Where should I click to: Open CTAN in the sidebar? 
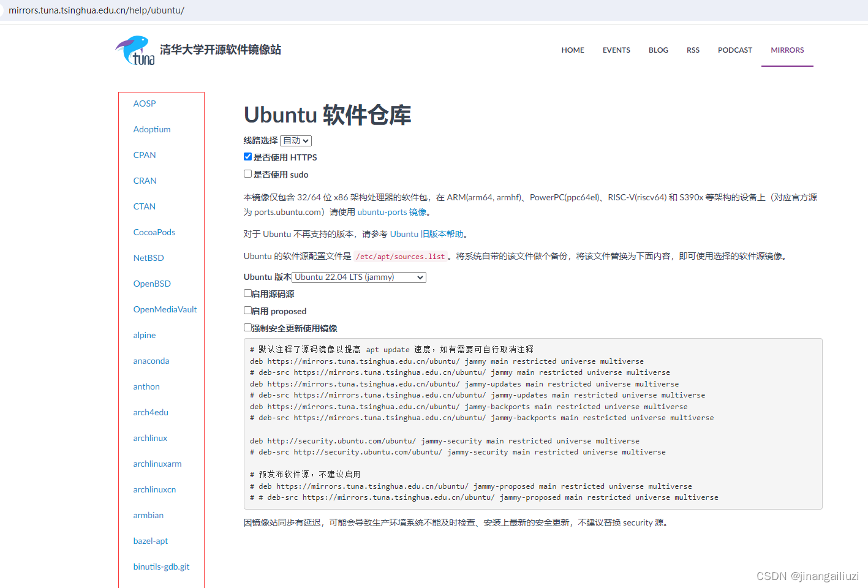[x=145, y=206]
